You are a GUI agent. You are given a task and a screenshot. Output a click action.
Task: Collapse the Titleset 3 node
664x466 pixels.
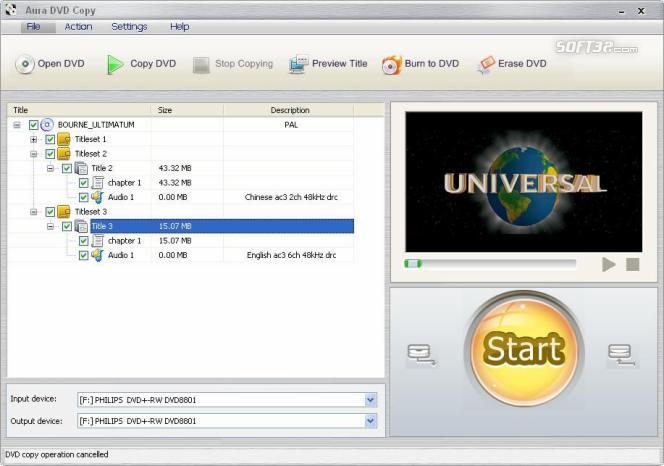[33, 212]
